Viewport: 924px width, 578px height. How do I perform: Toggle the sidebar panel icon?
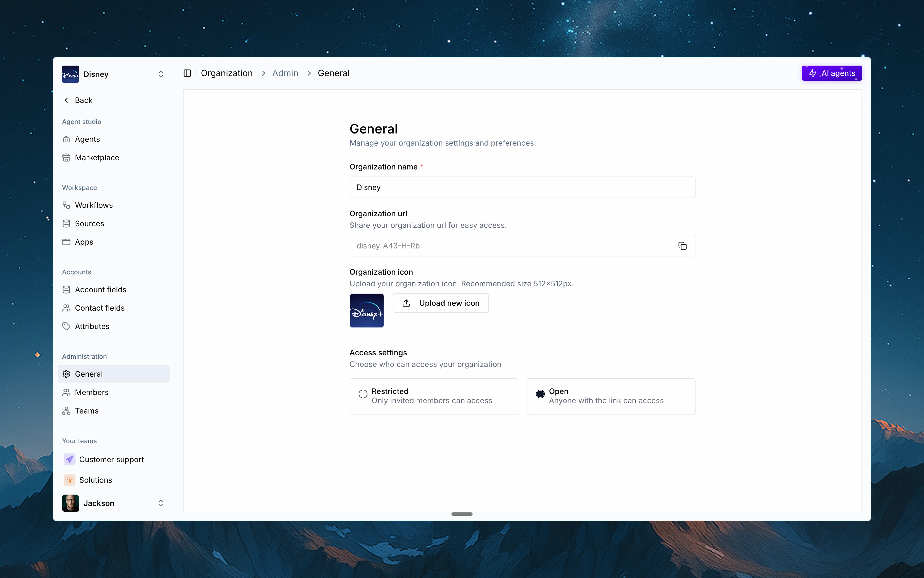point(187,73)
